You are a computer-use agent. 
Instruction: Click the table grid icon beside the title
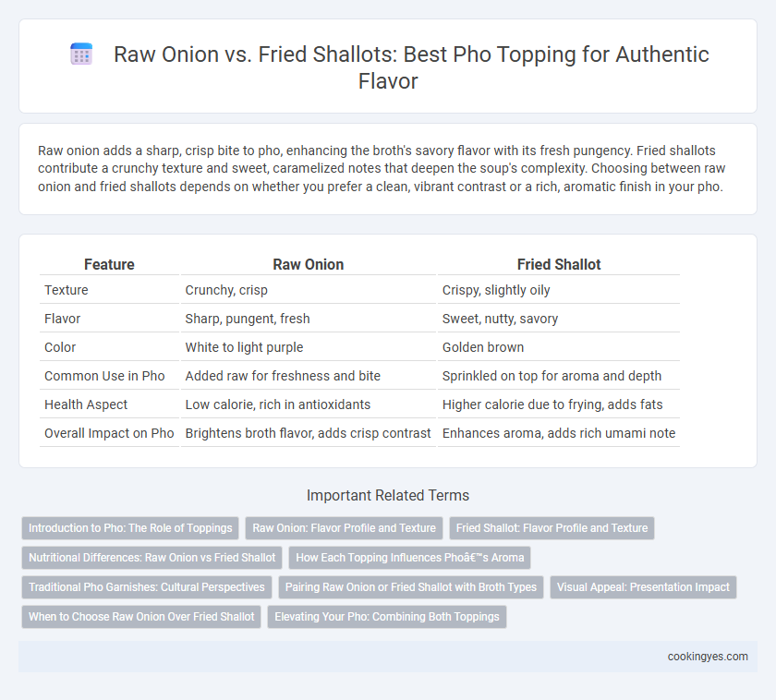coord(81,54)
